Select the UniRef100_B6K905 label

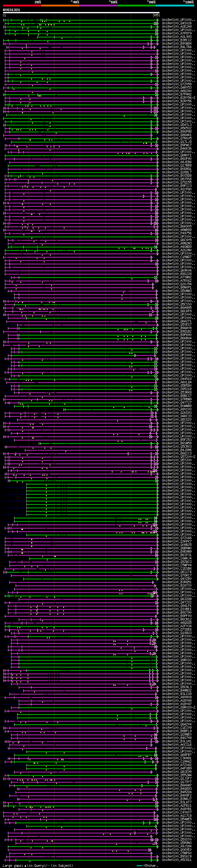point(177,226)
